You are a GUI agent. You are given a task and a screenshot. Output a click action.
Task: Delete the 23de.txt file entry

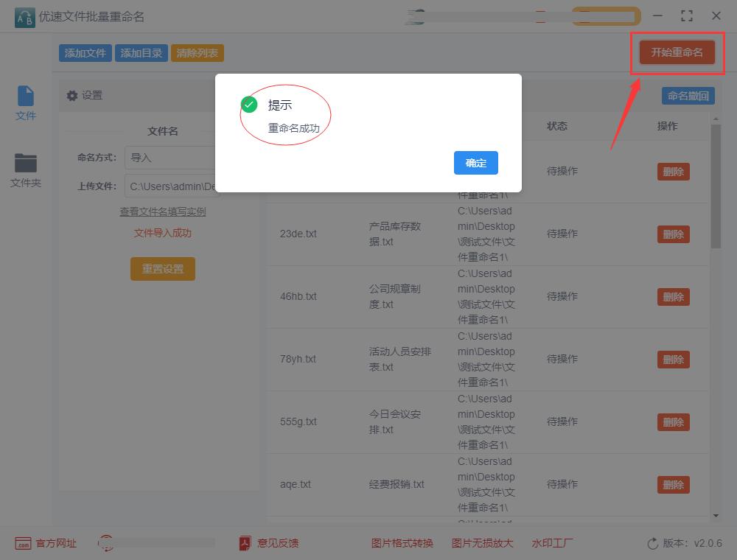click(672, 234)
